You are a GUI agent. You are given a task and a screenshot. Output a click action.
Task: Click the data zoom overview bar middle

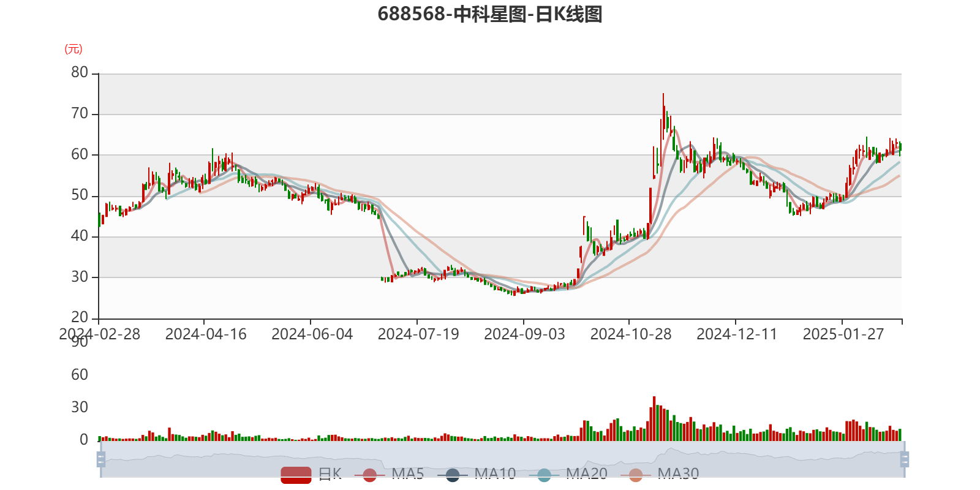point(503,459)
